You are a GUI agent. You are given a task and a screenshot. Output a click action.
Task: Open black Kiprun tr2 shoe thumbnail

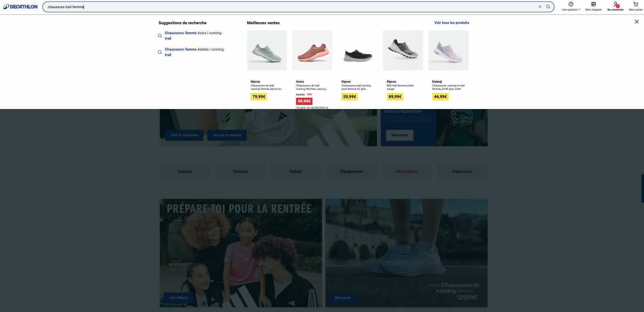pos(358,51)
